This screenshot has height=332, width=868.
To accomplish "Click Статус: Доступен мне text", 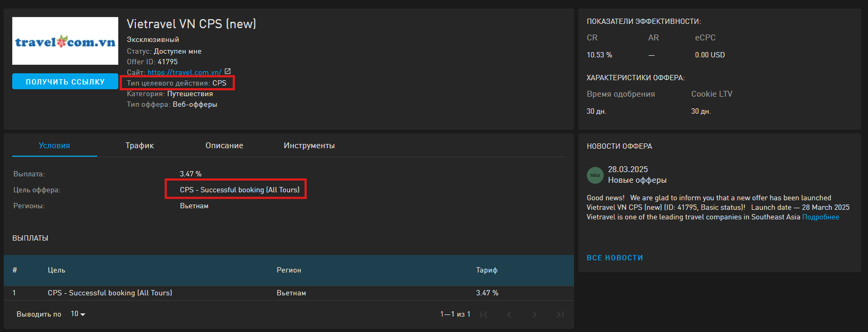I will click(164, 51).
